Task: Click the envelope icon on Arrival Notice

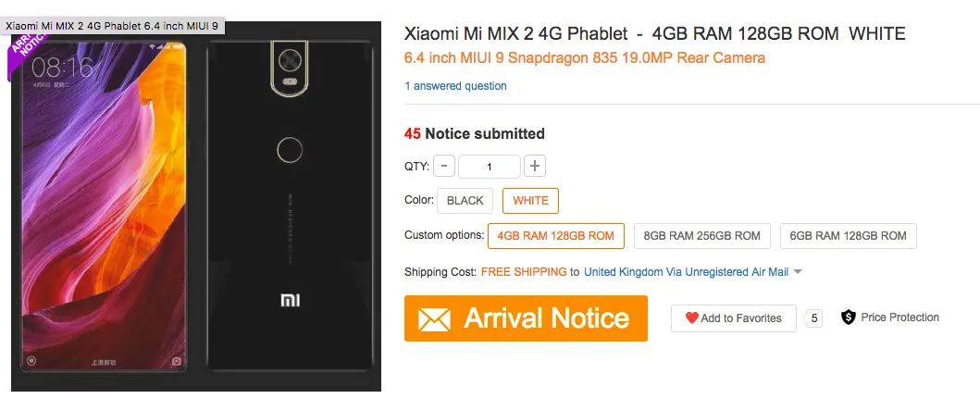Action: click(434, 319)
